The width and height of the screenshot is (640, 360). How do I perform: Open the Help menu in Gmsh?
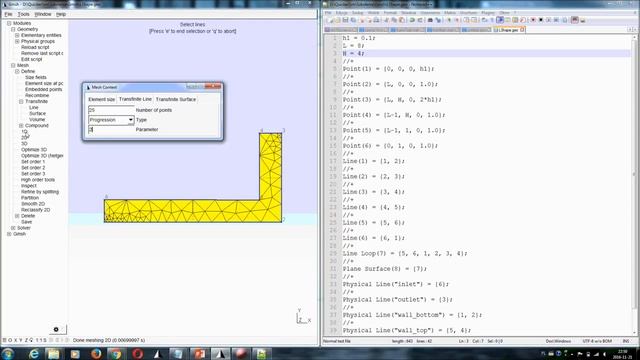point(61,14)
